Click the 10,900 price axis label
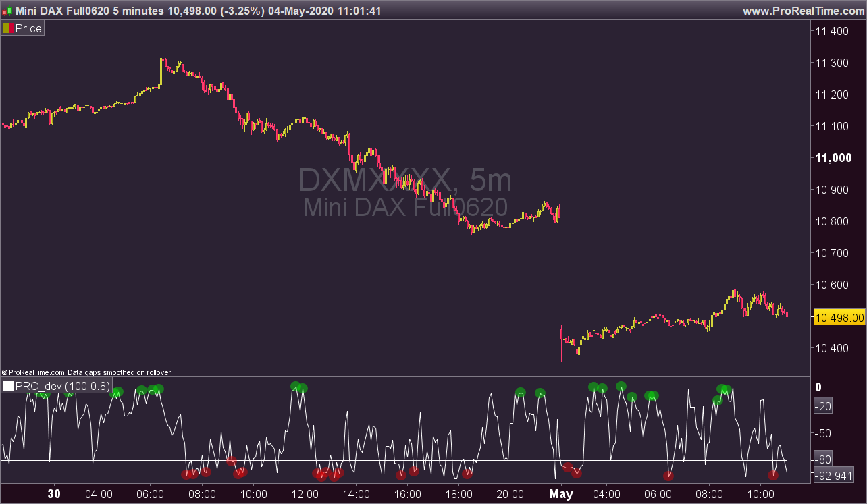 click(x=832, y=190)
